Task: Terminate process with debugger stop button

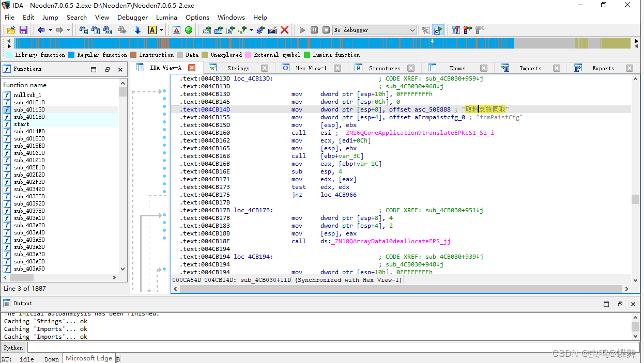Action: point(326,30)
